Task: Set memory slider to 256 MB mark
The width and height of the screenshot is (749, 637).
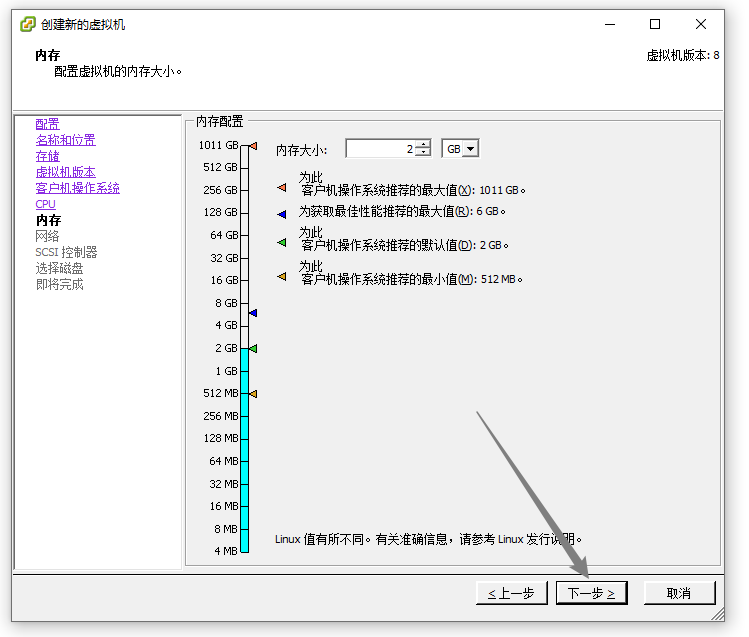Action: pyautogui.click(x=244, y=416)
